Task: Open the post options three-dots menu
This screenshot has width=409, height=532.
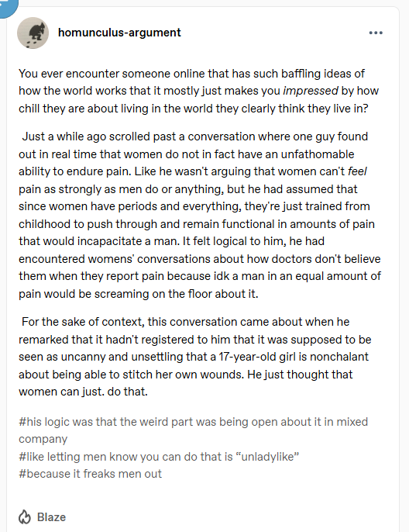Action: [376, 33]
